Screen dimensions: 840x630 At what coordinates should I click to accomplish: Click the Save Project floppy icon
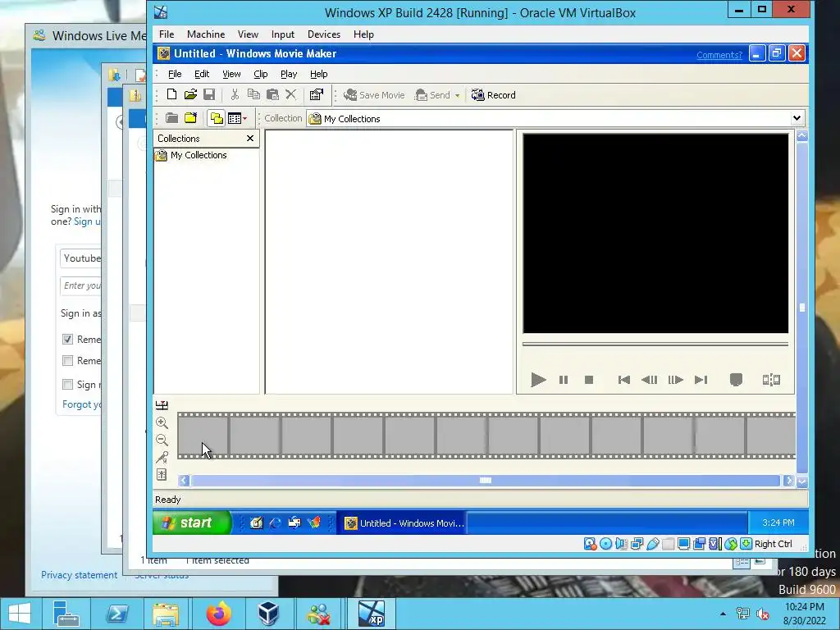coord(209,95)
